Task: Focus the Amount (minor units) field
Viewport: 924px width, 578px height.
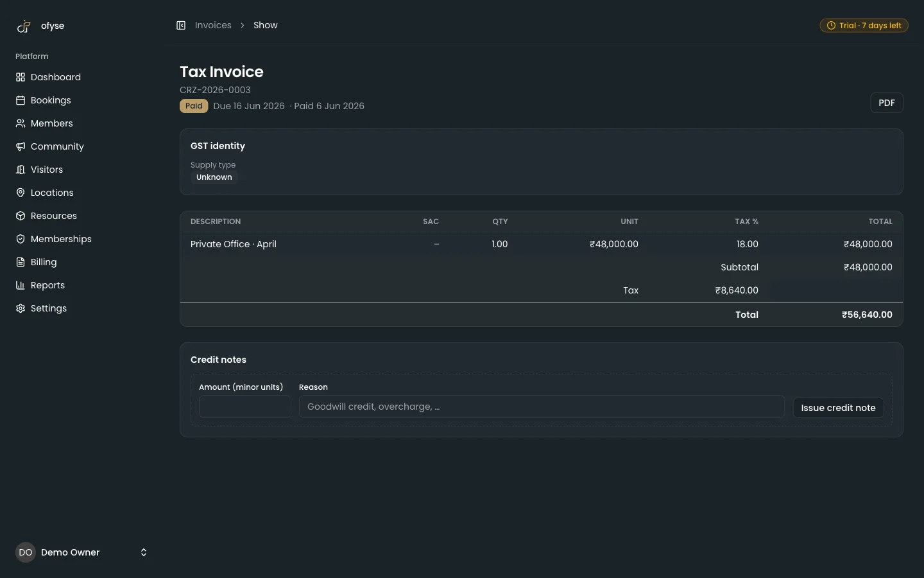Action: pyautogui.click(x=245, y=407)
